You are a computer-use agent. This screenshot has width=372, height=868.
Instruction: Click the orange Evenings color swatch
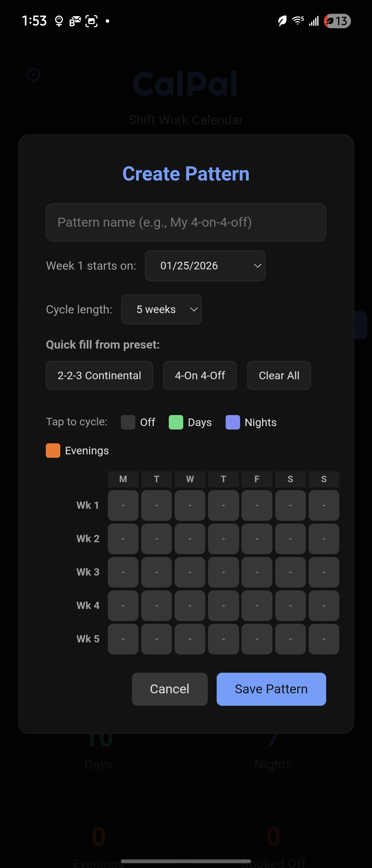pos(53,451)
